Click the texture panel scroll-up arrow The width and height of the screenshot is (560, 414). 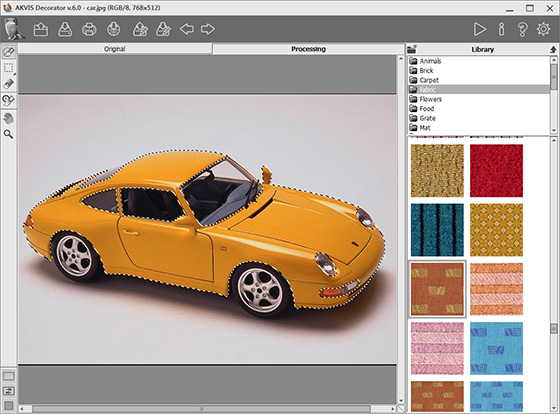click(x=554, y=140)
